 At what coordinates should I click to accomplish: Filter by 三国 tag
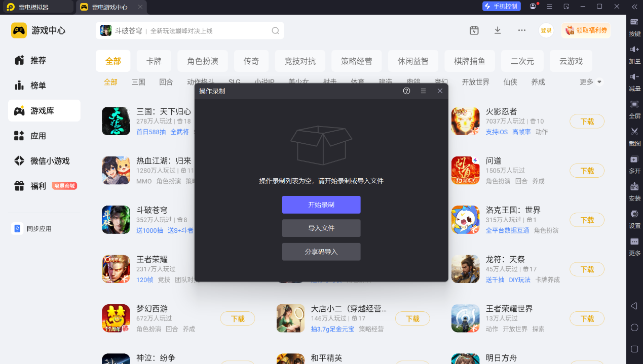(x=138, y=82)
